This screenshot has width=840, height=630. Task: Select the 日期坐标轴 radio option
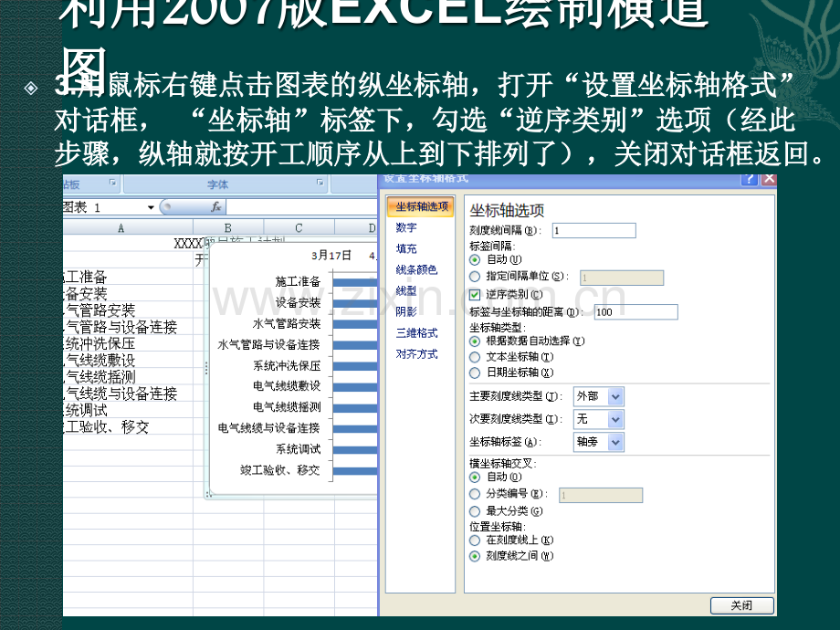coord(475,373)
